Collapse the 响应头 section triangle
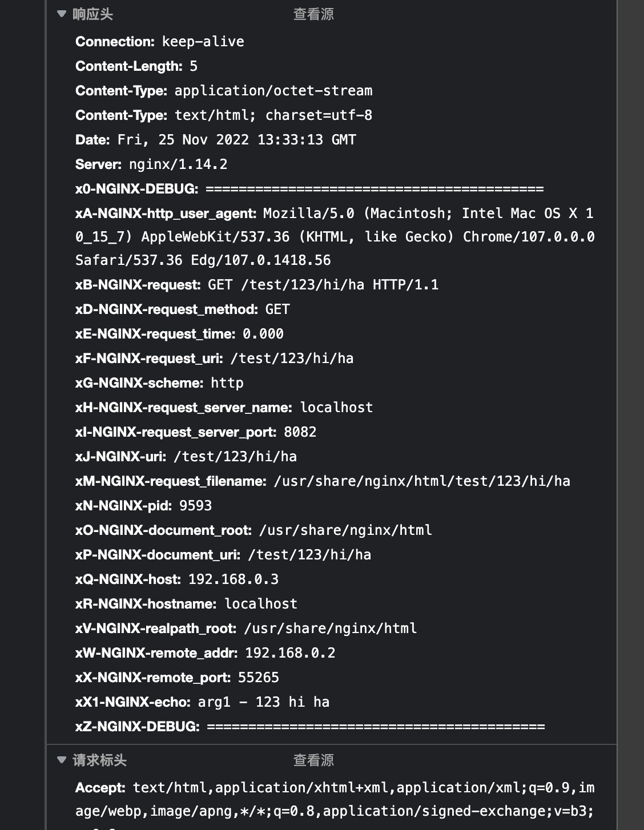The height and width of the screenshot is (830, 644). [62, 14]
